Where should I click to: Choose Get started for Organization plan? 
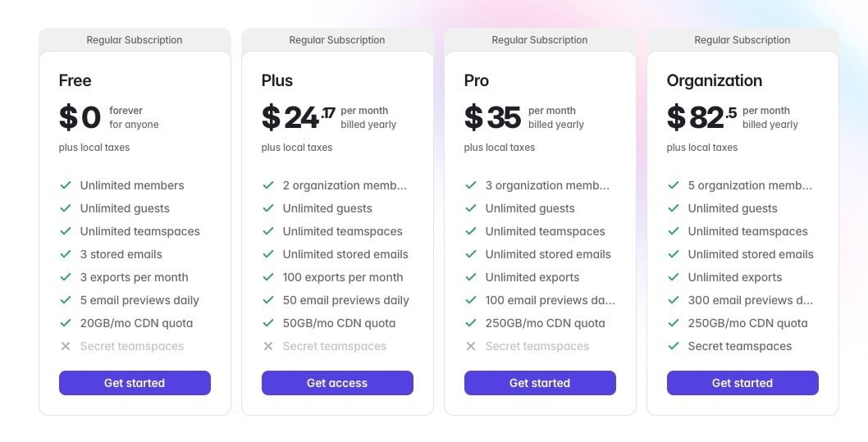pos(742,383)
